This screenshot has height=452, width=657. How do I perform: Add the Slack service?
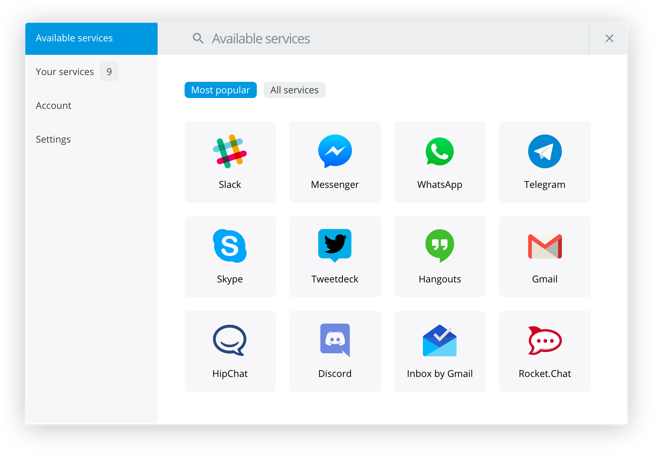click(x=230, y=162)
